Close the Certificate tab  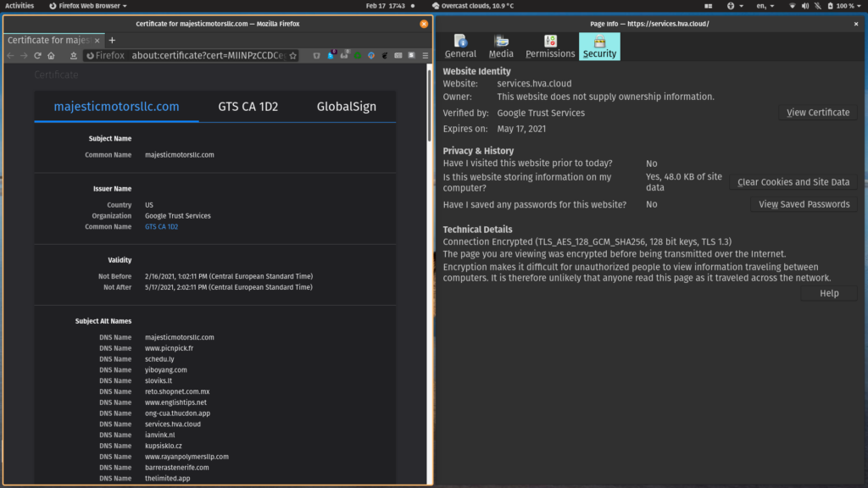97,41
